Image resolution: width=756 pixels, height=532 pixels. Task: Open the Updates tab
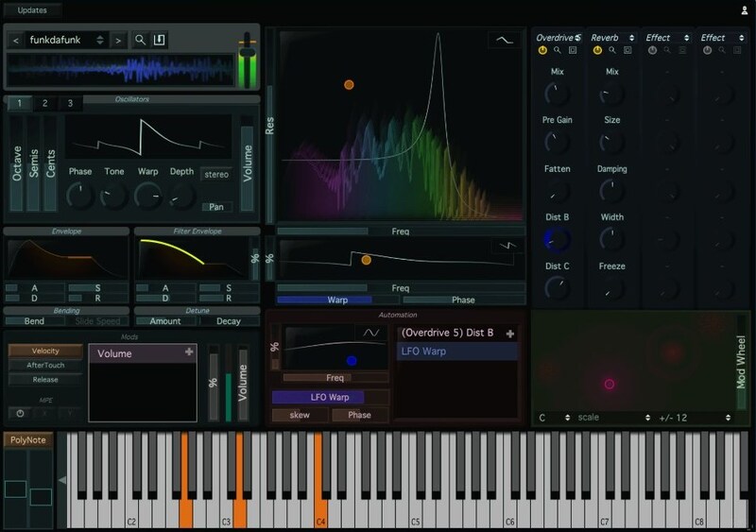pos(30,10)
